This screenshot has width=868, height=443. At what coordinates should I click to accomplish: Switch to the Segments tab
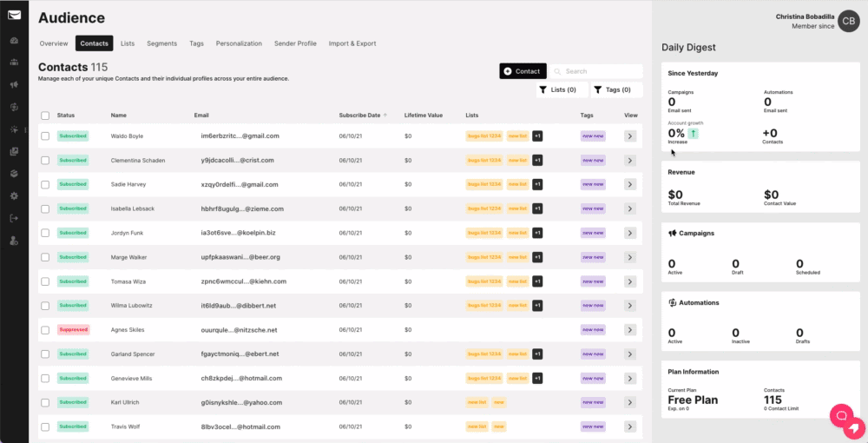pyautogui.click(x=161, y=43)
